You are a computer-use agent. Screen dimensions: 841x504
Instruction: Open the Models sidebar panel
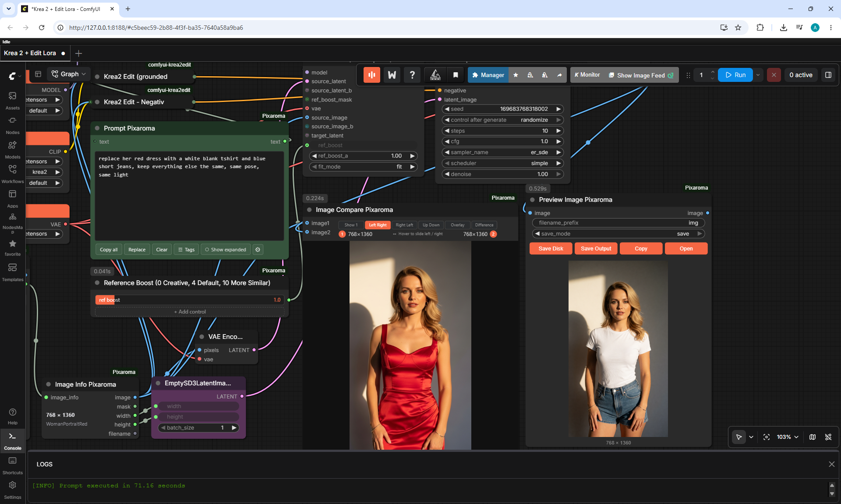(x=12, y=149)
